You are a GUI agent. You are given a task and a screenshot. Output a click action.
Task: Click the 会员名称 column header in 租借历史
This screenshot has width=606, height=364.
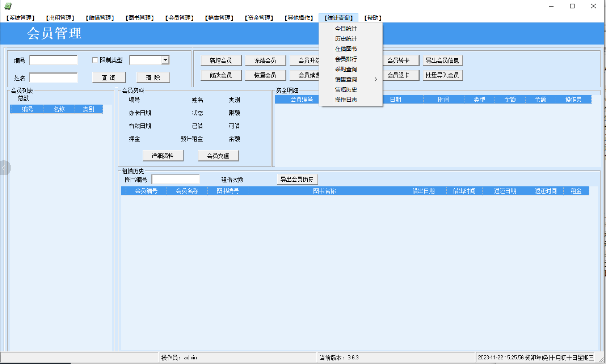click(187, 191)
